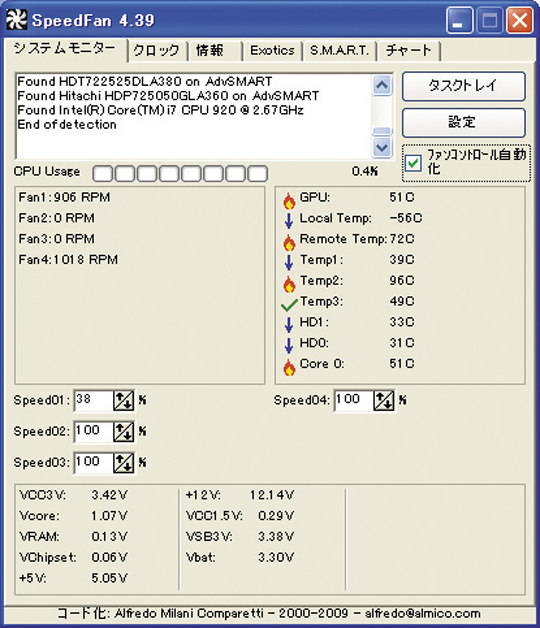Click the 'End of detection' log line
Screen dimensions: 540x628
tap(67, 125)
